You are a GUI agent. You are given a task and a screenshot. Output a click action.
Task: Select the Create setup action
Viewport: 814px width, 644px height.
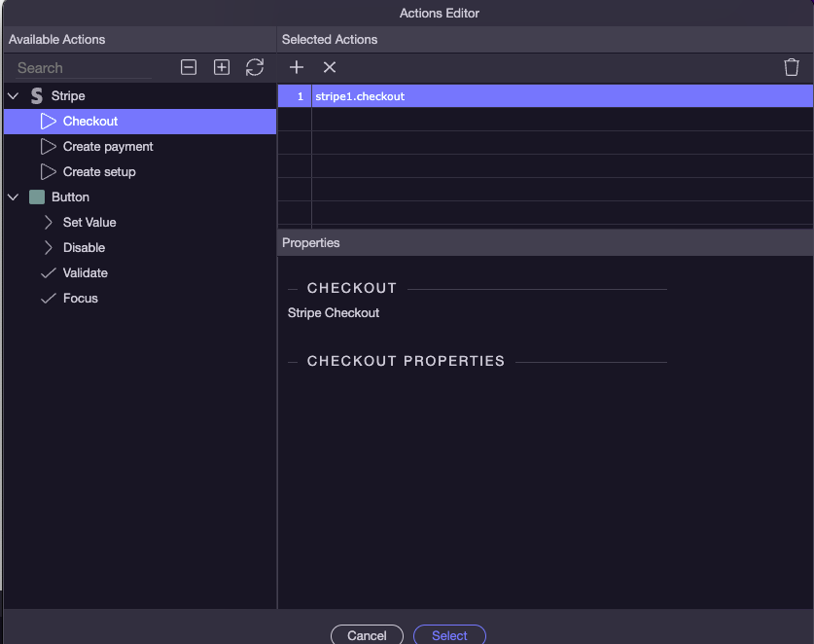(x=100, y=171)
